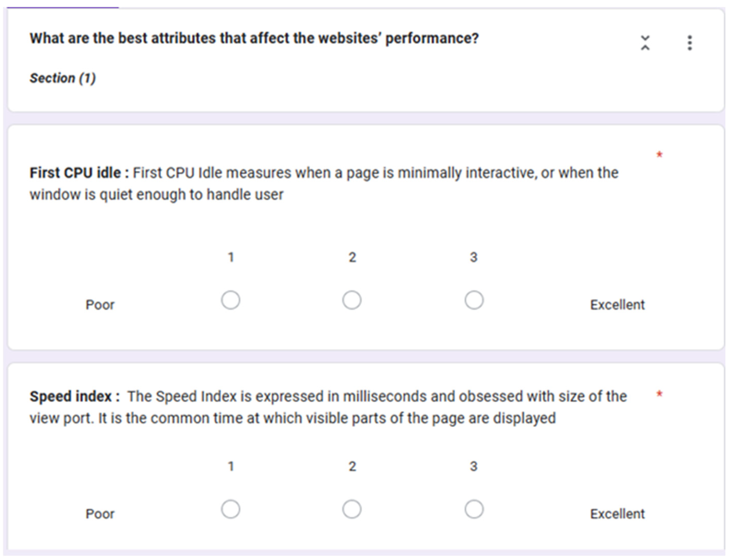Screen dimensions: 730x560
Task: Click the Poor label for Speed index
Action: point(100,514)
